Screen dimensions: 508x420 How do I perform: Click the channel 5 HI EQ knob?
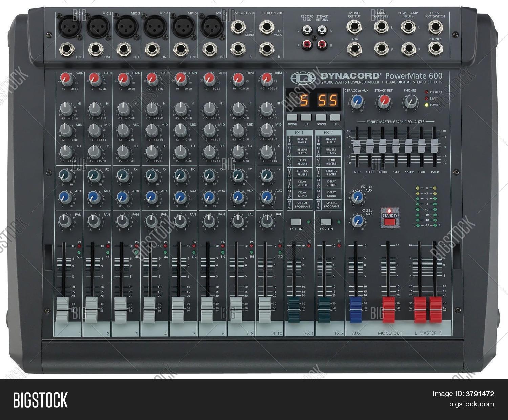181,108
